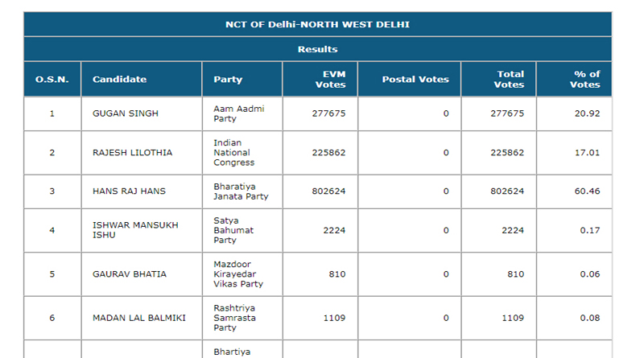
Task: Click the Indian National Congress cell
Action: click(233, 152)
